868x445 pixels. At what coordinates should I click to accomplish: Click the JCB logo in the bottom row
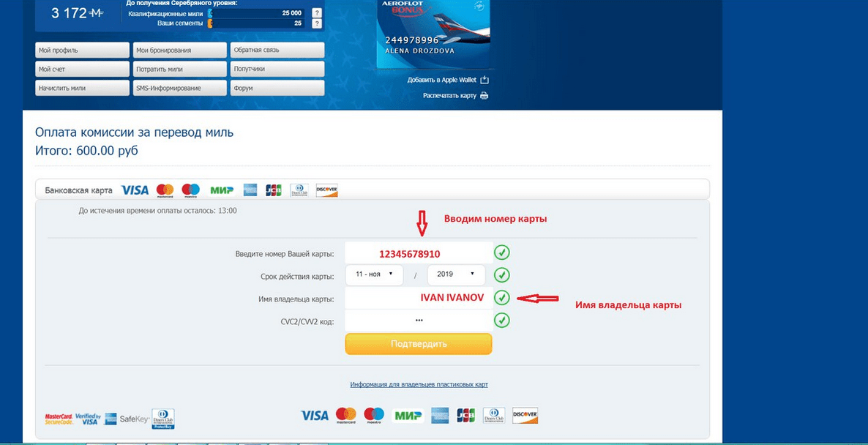(466, 415)
